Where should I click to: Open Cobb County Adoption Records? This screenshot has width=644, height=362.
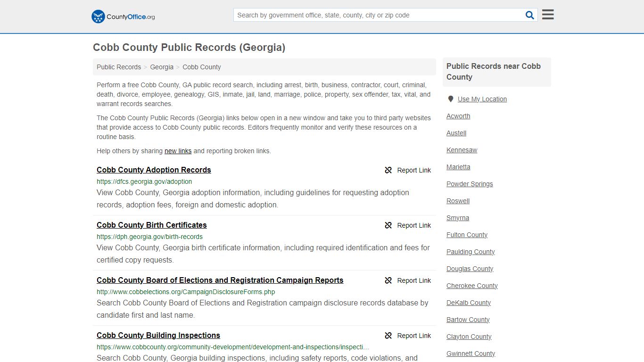[x=154, y=170]
